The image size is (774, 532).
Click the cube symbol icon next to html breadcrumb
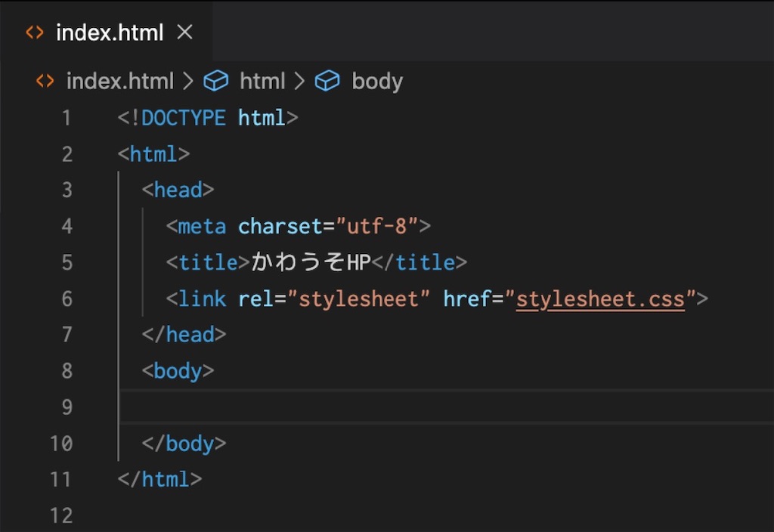(x=216, y=81)
